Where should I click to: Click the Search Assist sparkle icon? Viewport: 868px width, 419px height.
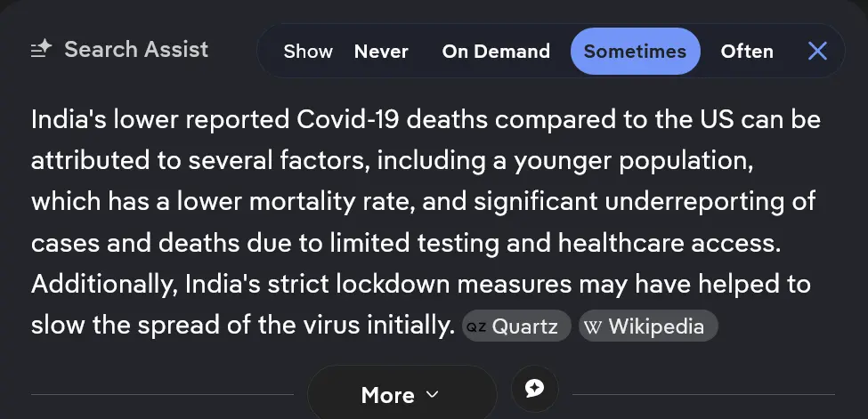[x=42, y=50]
